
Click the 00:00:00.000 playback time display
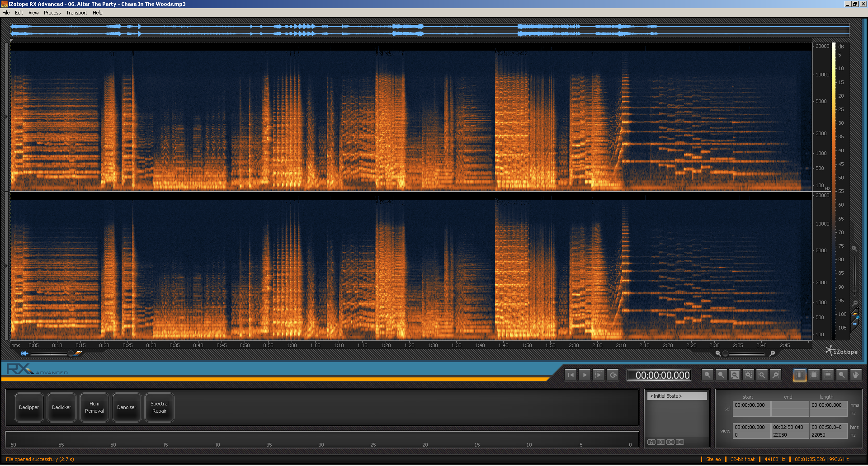tap(658, 375)
